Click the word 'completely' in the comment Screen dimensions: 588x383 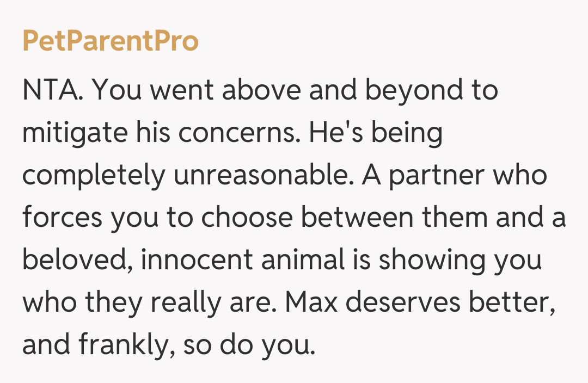93,176
